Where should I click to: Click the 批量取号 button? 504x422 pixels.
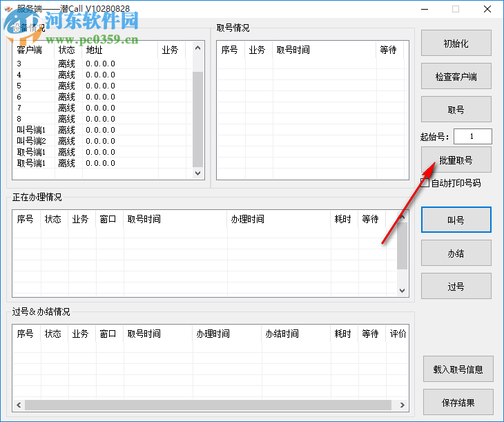[x=456, y=160]
